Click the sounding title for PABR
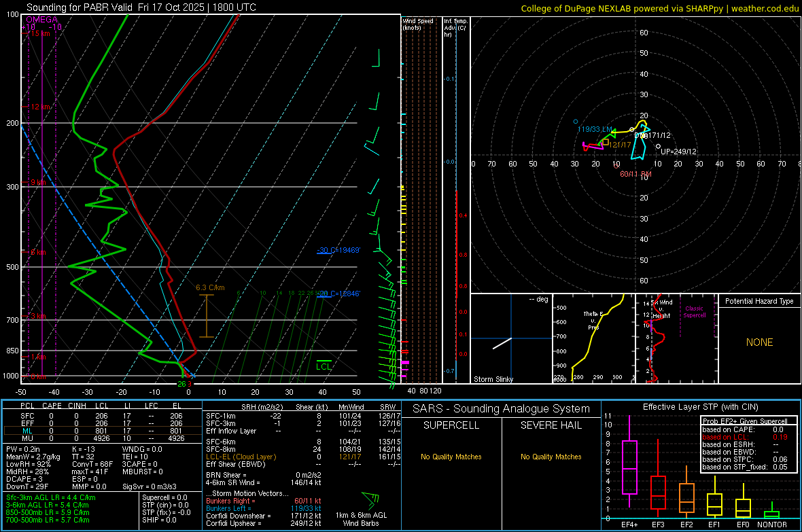This screenshot has height=532, width=802. [141, 7]
